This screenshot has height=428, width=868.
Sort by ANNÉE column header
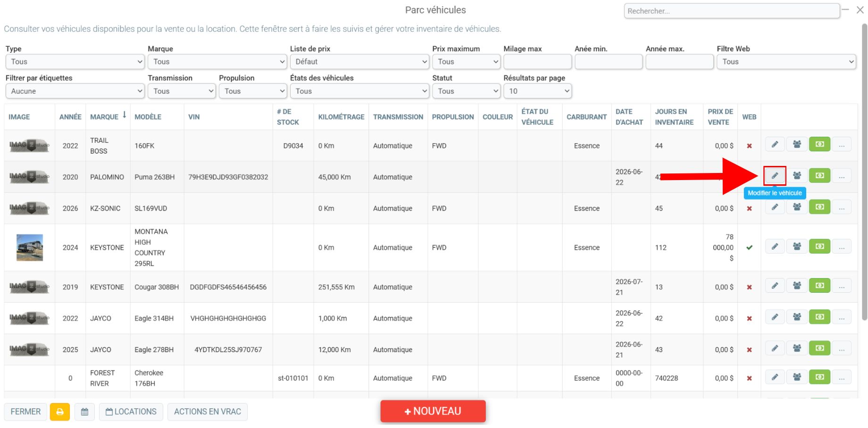[x=70, y=117]
